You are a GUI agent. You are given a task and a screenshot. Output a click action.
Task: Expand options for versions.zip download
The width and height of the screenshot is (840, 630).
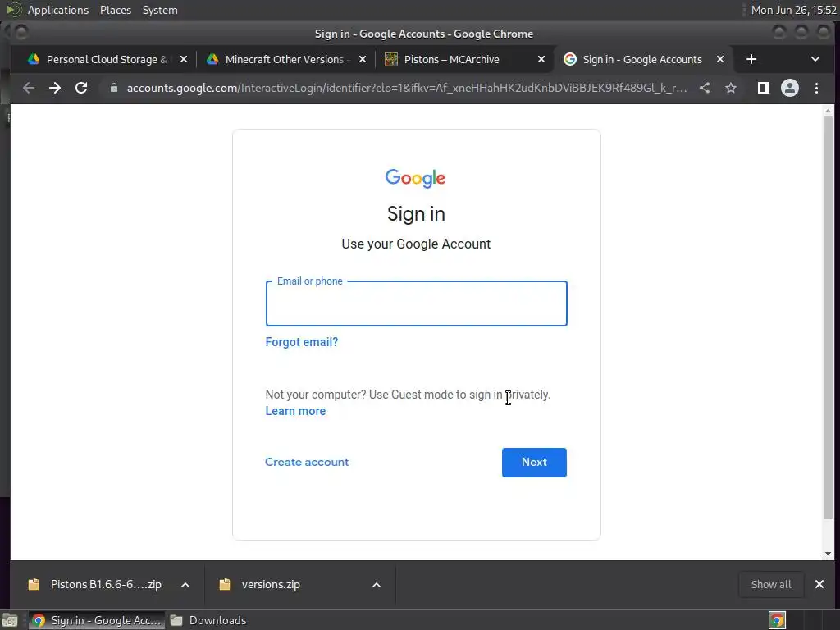(x=377, y=585)
